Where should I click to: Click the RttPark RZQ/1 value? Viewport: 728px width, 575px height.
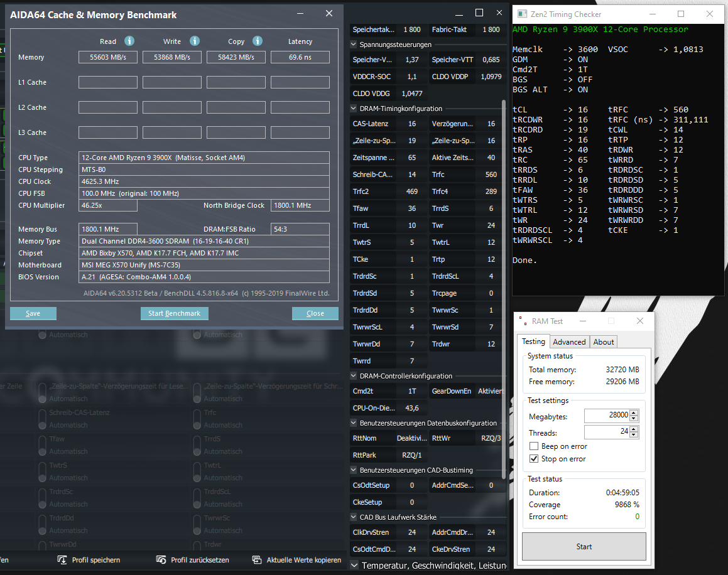pyautogui.click(x=412, y=455)
